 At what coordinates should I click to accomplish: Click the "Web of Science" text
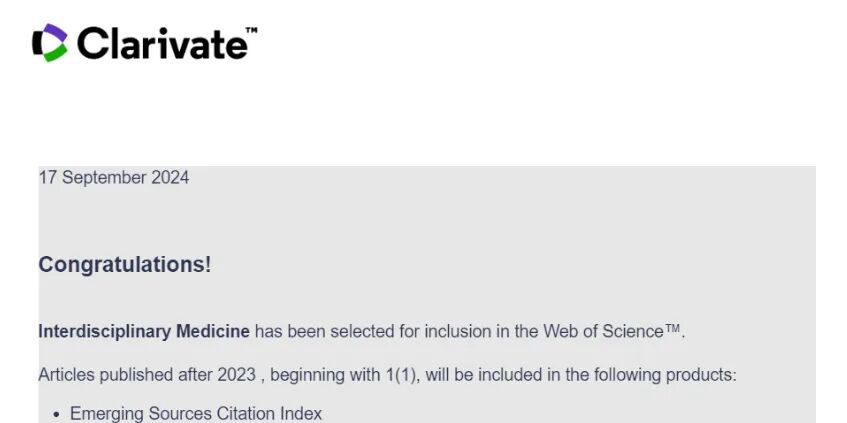pyautogui.click(x=603, y=331)
